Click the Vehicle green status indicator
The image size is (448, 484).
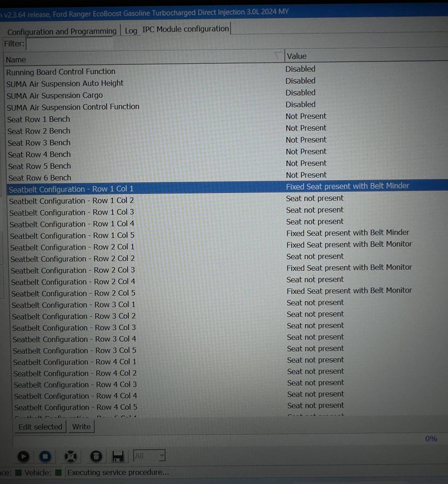58,473
